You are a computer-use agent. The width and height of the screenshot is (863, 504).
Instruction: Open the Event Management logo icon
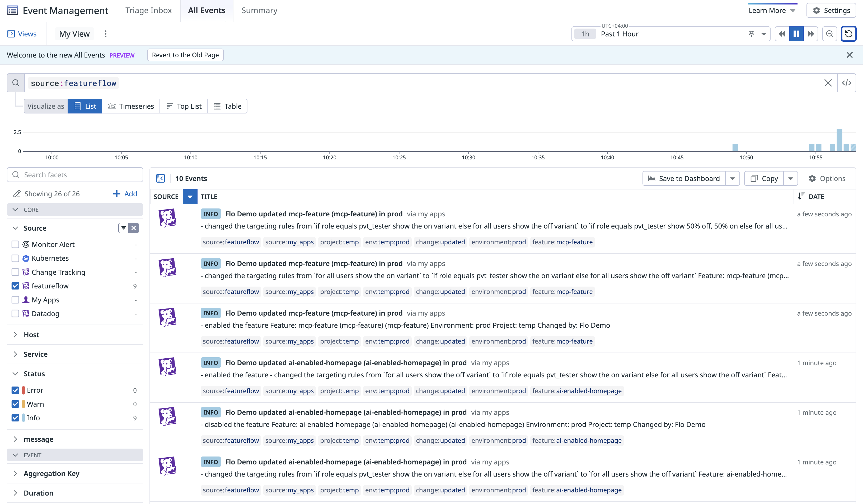pyautogui.click(x=13, y=10)
